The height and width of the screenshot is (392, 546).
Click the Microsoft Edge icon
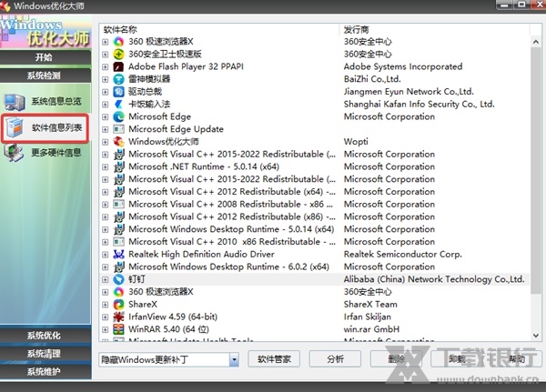point(118,116)
